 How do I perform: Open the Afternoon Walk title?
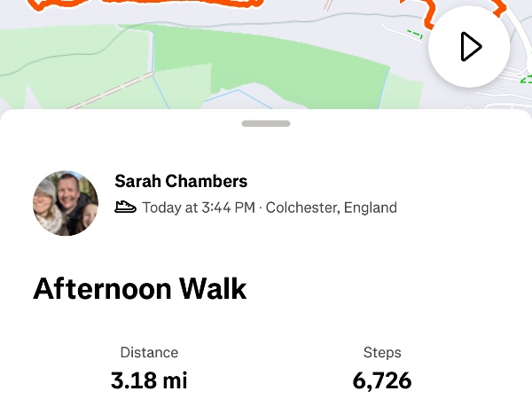pos(140,289)
